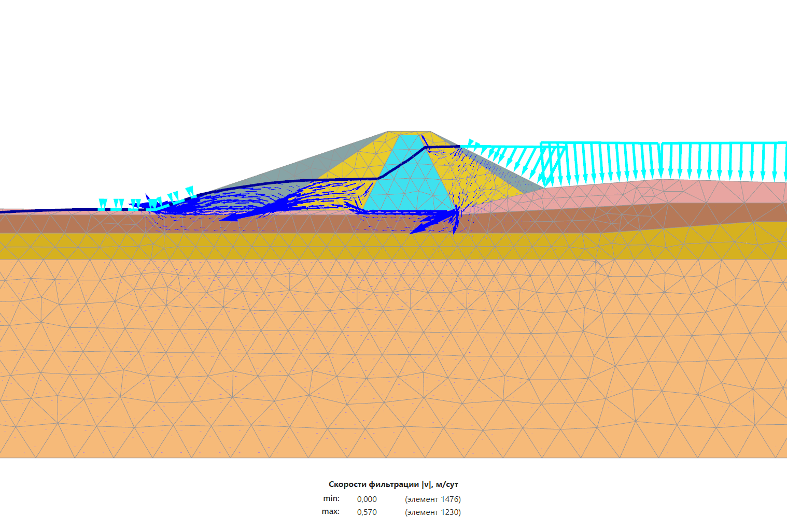Click the "min:" legend label
The width and height of the screenshot is (787, 532).
[331, 498]
